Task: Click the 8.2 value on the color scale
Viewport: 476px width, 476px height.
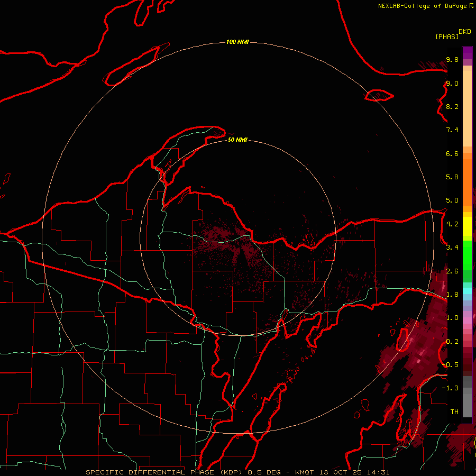Action: click(x=452, y=106)
